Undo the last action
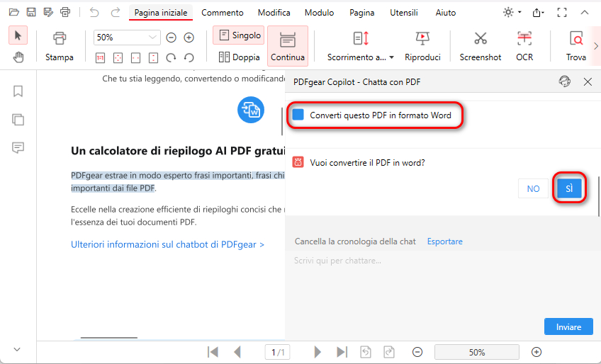Viewport: 601px width, 364px height. pos(94,12)
